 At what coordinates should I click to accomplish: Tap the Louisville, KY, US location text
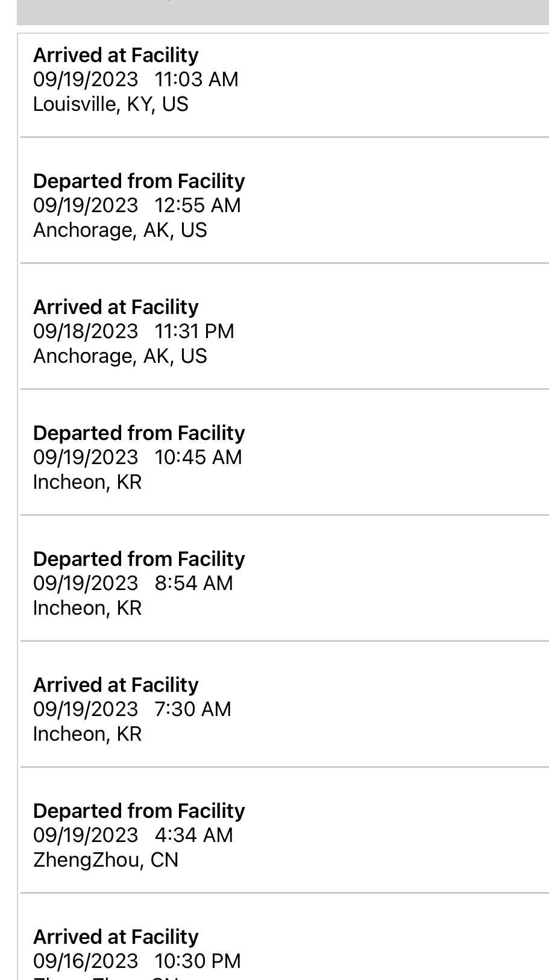coord(111,104)
